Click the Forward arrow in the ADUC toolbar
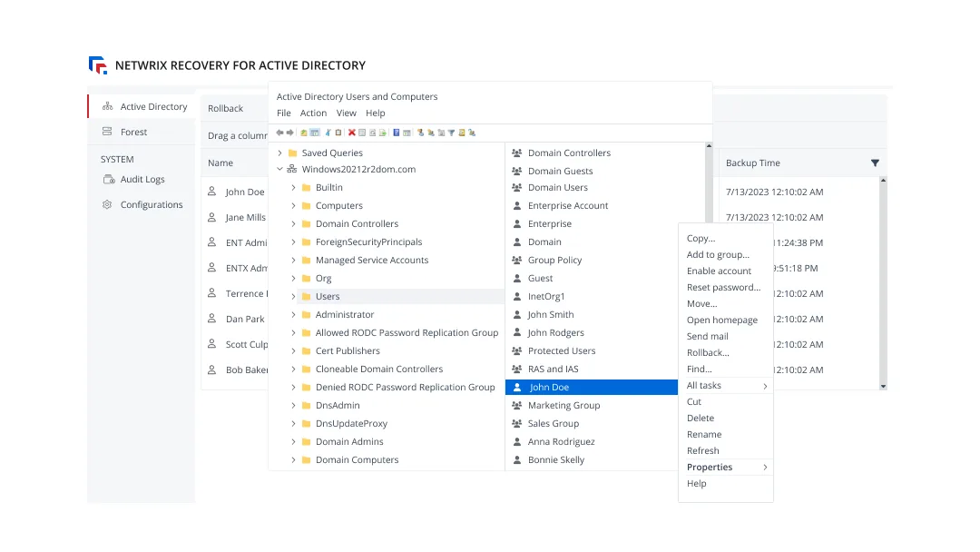This screenshot has width=980, height=552. click(290, 133)
